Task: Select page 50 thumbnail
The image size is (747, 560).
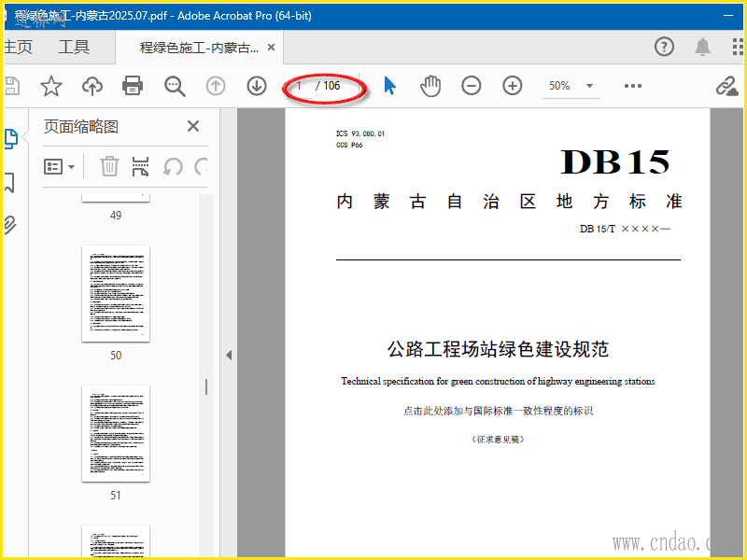Action: point(116,294)
